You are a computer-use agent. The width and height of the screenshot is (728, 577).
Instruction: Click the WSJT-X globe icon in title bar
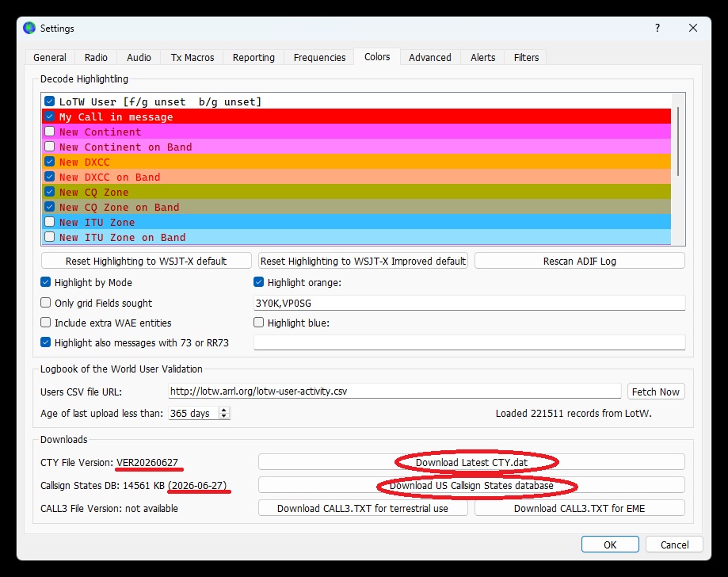pos(29,28)
